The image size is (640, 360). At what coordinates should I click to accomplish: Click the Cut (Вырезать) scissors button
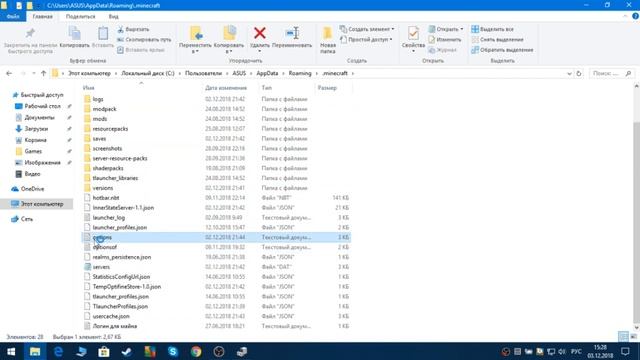133,29
